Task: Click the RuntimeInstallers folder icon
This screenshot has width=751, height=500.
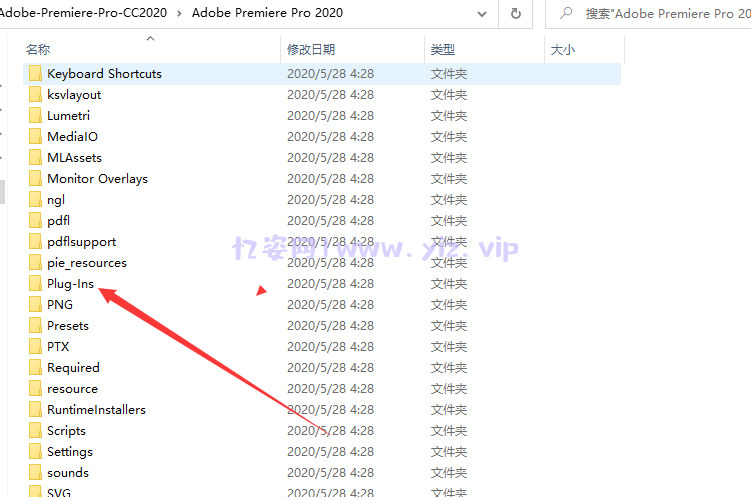Action: (35, 410)
